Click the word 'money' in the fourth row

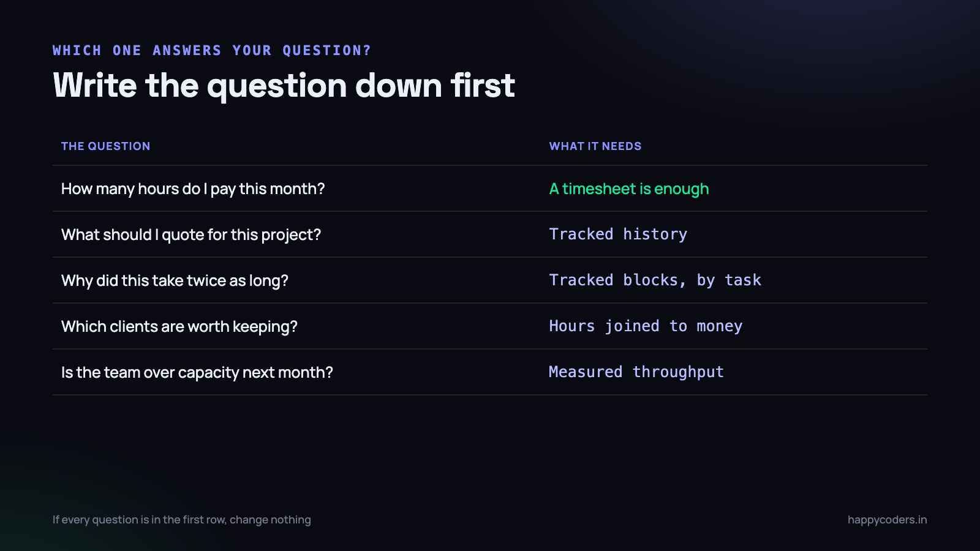click(x=720, y=327)
